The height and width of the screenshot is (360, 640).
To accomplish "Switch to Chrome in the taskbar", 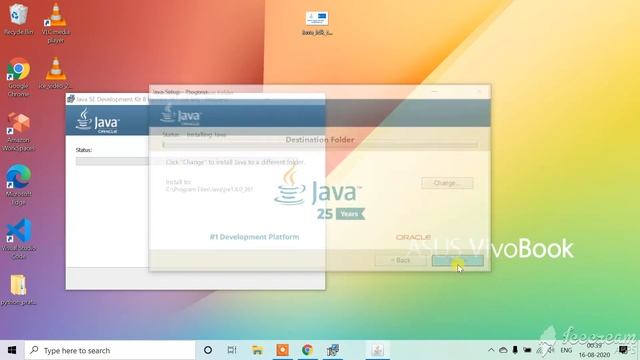I will [x=307, y=350].
